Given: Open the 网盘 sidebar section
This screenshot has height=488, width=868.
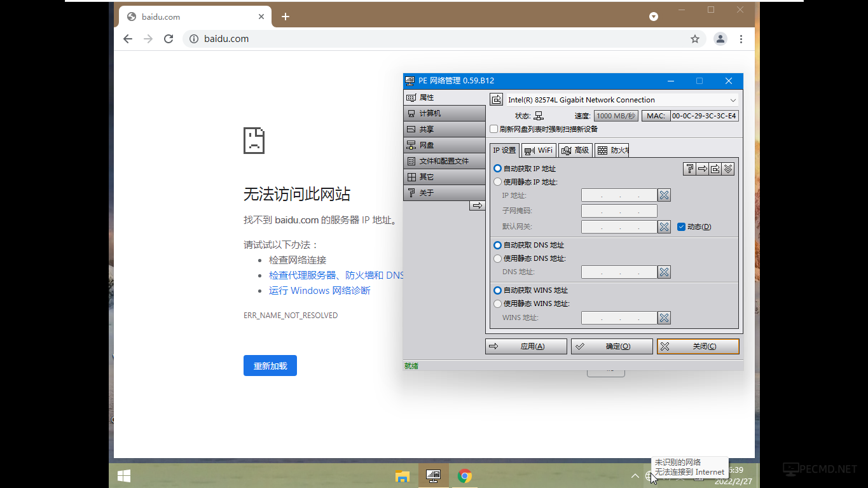Looking at the screenshot, I should click(444, 145).
